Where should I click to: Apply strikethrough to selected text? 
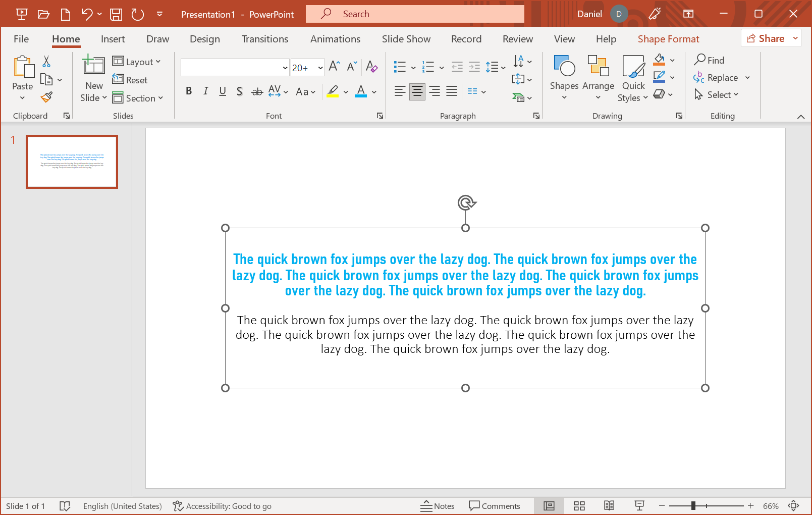coord(257,91)
